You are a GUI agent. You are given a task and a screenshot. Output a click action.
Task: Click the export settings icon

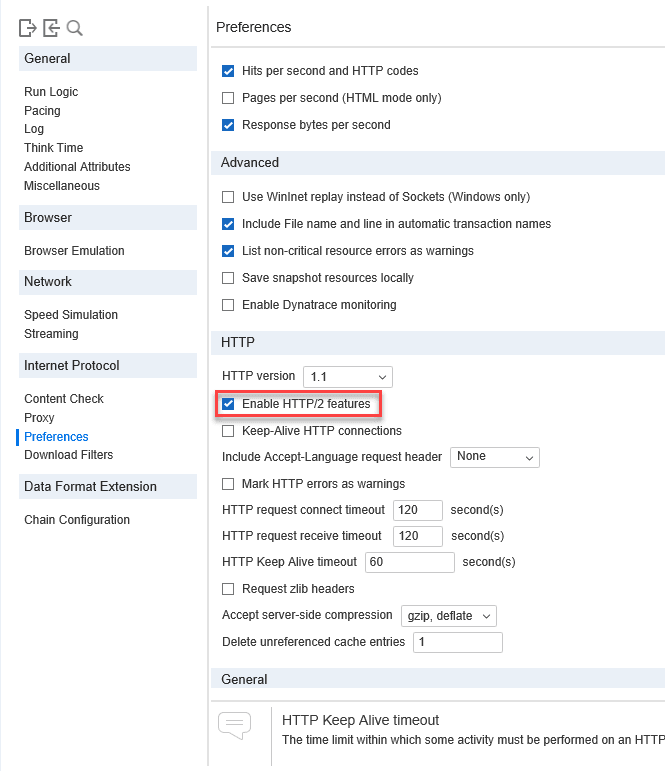(28, 28)
